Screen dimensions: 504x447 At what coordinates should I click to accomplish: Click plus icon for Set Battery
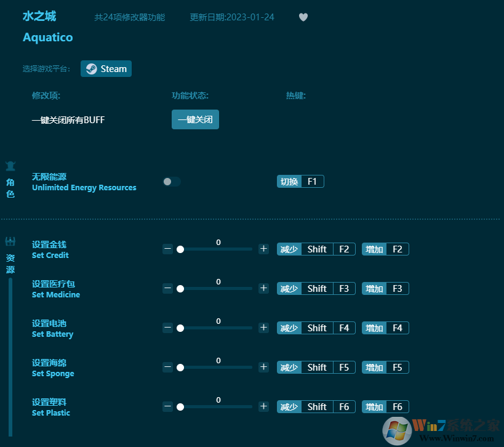(263, 328)
